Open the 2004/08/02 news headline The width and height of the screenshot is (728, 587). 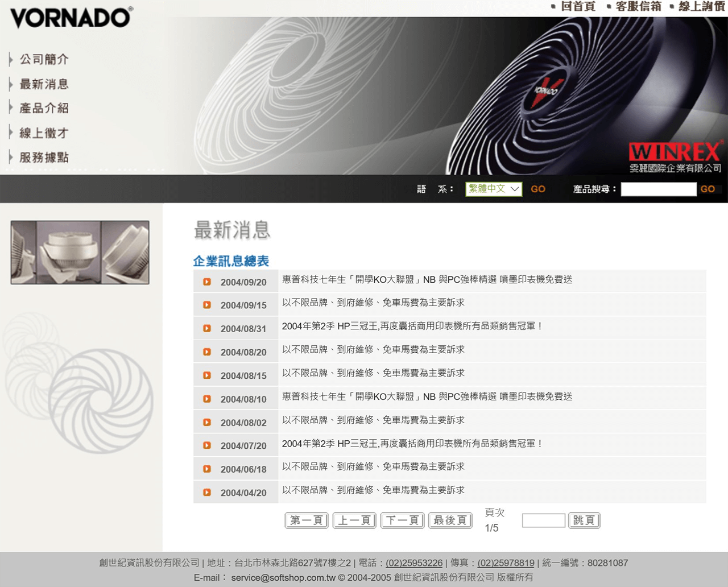tap(373, 420)
